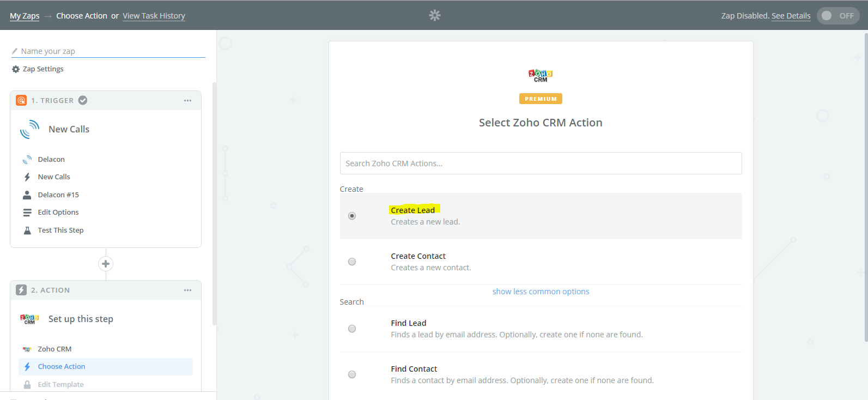
Task: Click 'Finds a contact by email address' description
Action: tap(522, 380)
